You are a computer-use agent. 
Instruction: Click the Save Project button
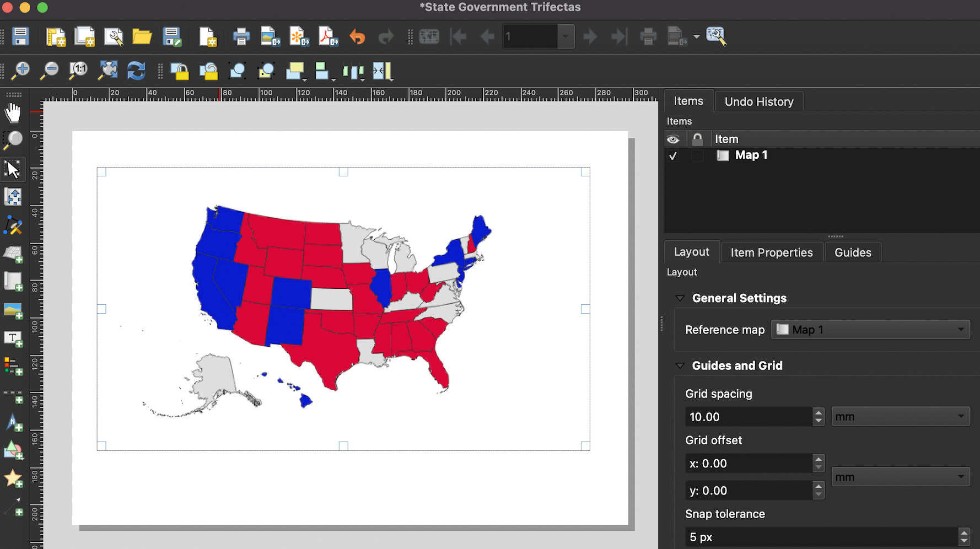(20, 36)
